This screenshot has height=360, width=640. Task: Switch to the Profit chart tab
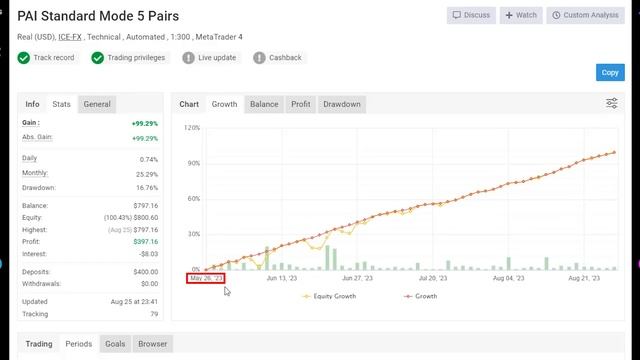(x=301, y=104)
